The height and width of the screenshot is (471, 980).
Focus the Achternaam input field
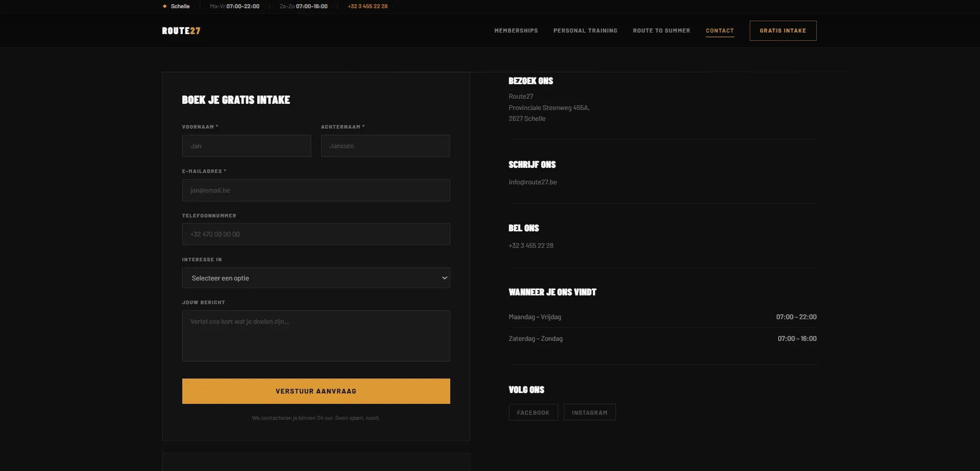coord(386,146)
